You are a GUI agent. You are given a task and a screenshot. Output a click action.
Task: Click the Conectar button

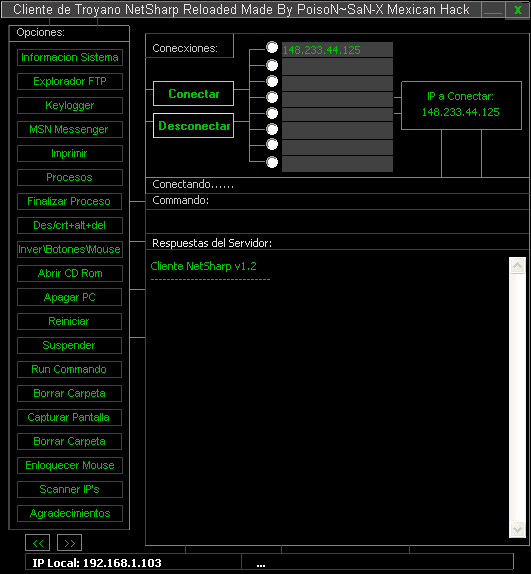pos(193,94)
